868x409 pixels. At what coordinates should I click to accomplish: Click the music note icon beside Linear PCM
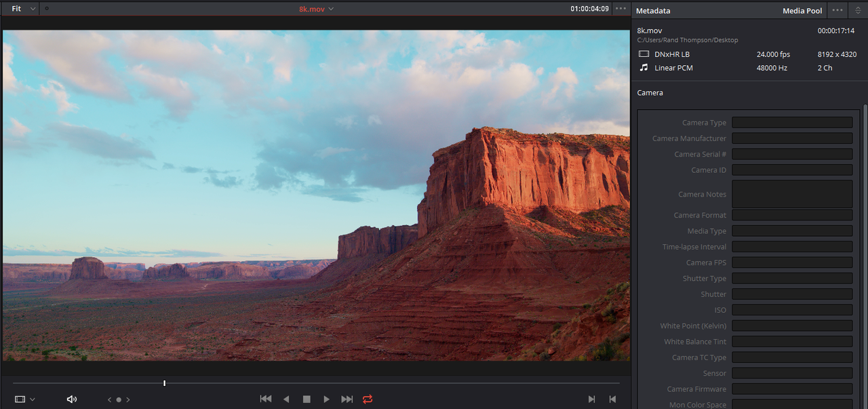click(644, 68)
